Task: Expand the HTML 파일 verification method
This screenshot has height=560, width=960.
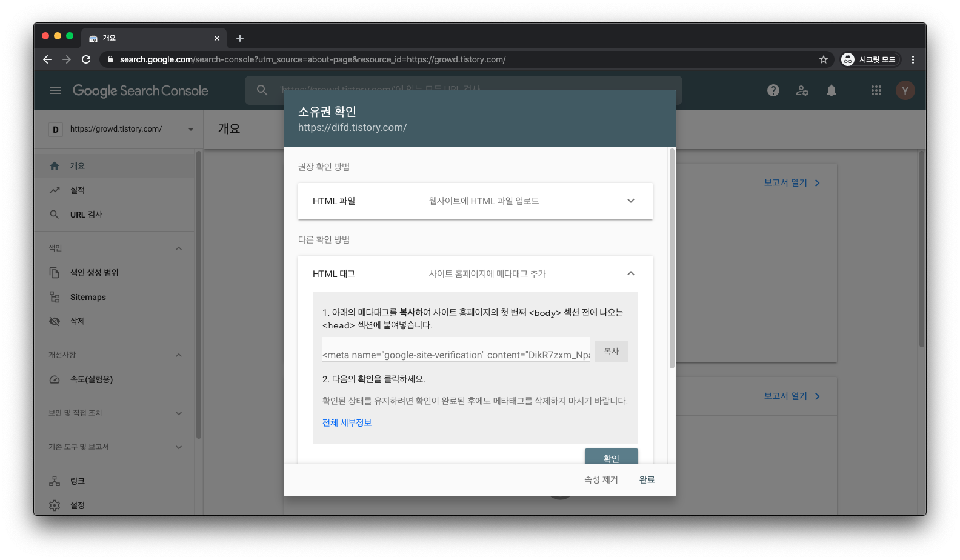Action: coord(475,201)
